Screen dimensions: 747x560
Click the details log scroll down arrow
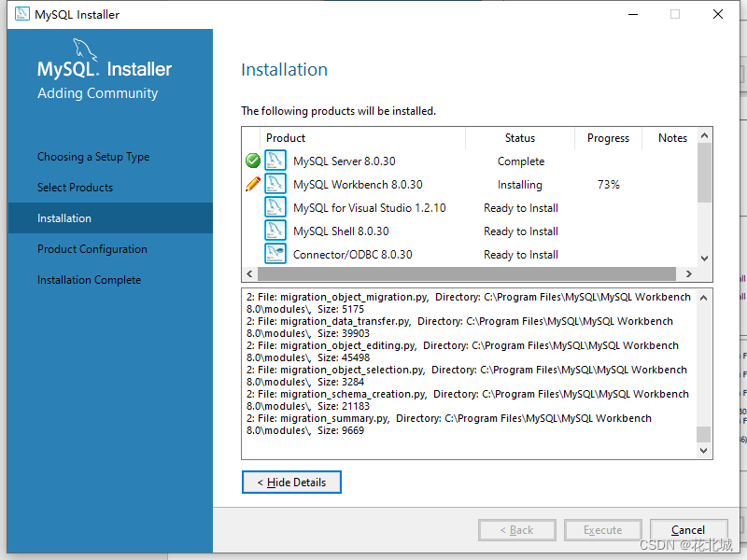(704, 451)
